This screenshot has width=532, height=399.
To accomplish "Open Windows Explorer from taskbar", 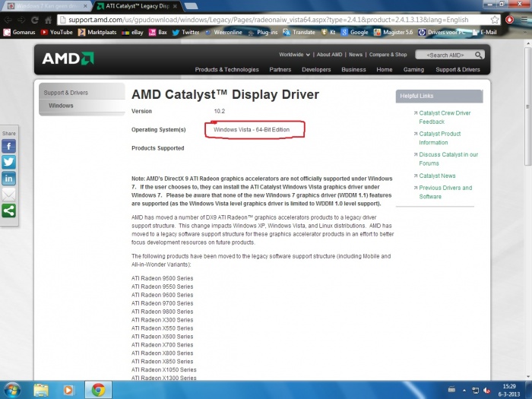I will 41,390.
